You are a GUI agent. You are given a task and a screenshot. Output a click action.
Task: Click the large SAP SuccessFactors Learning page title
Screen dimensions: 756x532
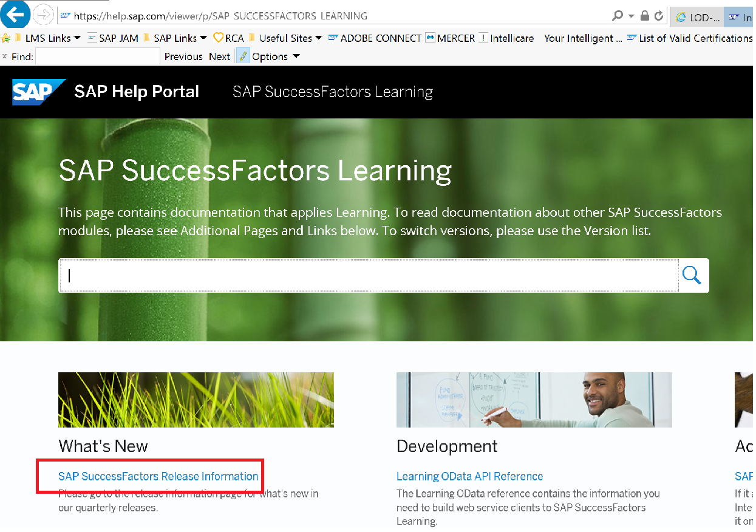pos(255,171)
